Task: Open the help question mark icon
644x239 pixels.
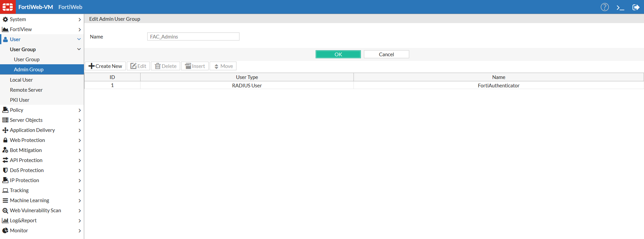Action: tap(605, 7)
